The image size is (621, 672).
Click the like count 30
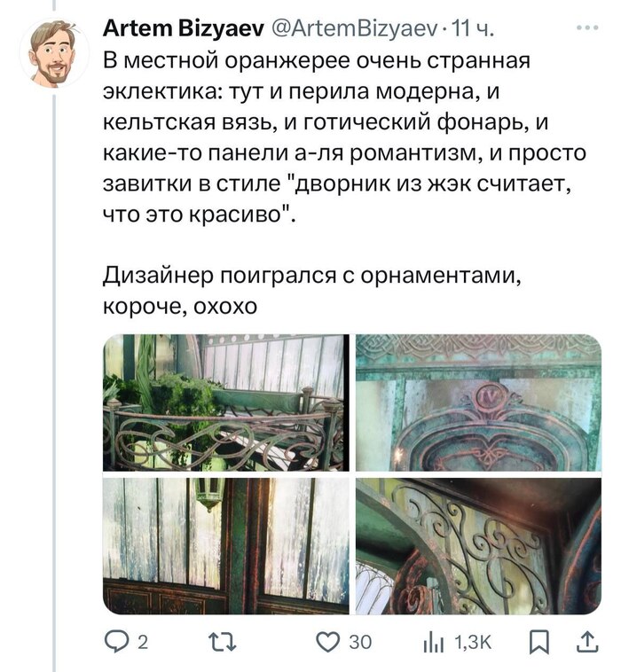(360, 643)
